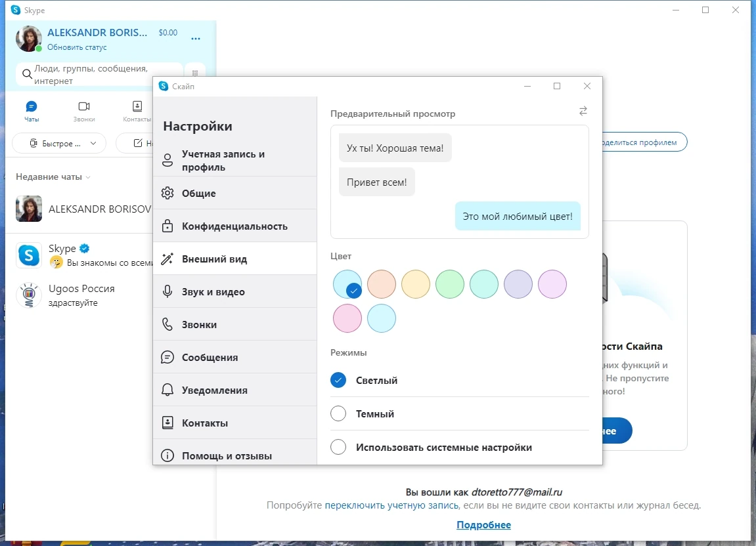This screenshot has height=546, width=756.
Task: Click the Привет всем! preview bubble
Action: 376,182
